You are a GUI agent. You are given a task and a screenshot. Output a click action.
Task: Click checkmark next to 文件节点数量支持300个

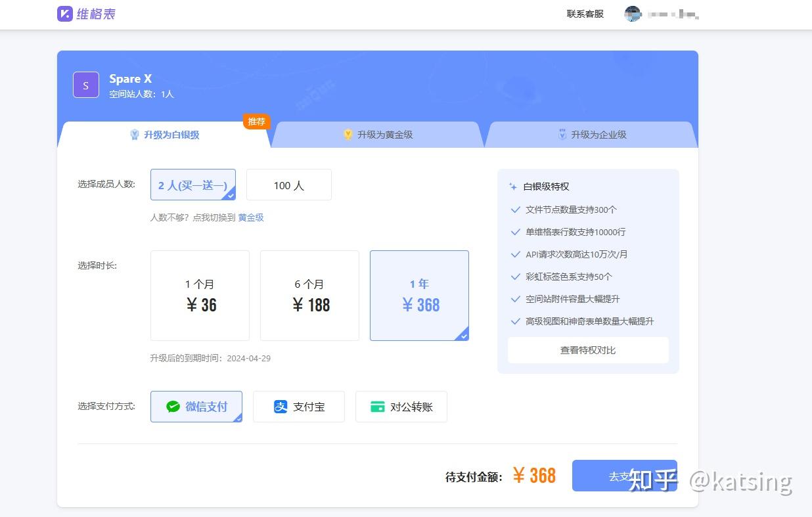pos(516,210)
